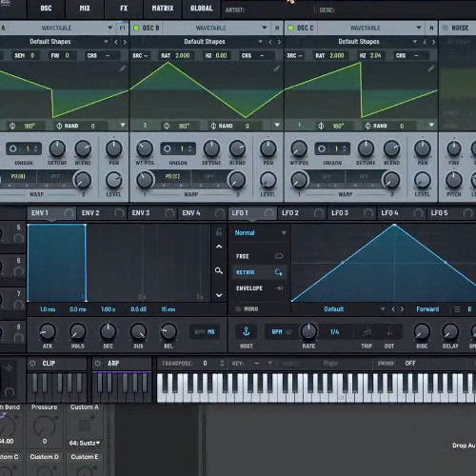Click the TRANSPOSE value stepper arrows

click(x=222, y=363)
